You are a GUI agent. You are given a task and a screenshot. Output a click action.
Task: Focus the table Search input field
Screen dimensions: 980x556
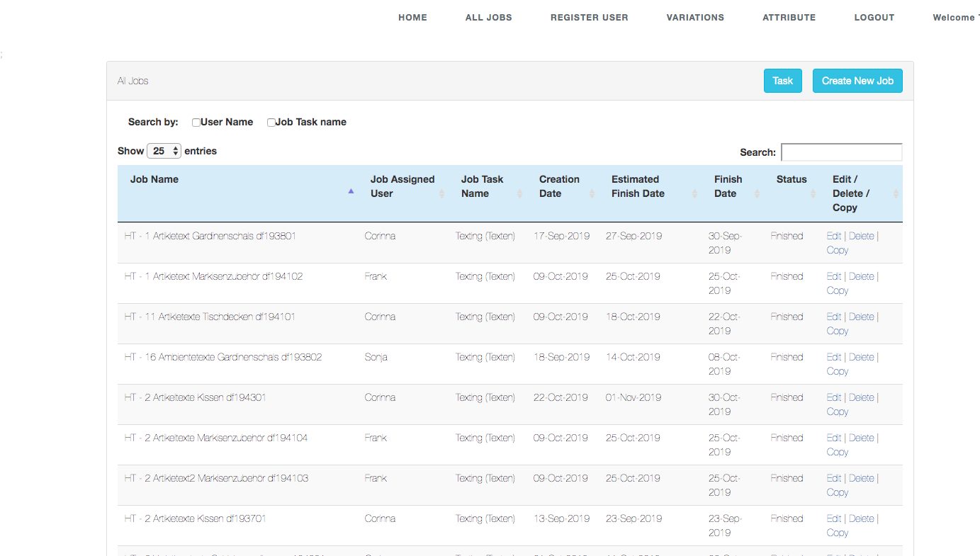pos(841,152)
